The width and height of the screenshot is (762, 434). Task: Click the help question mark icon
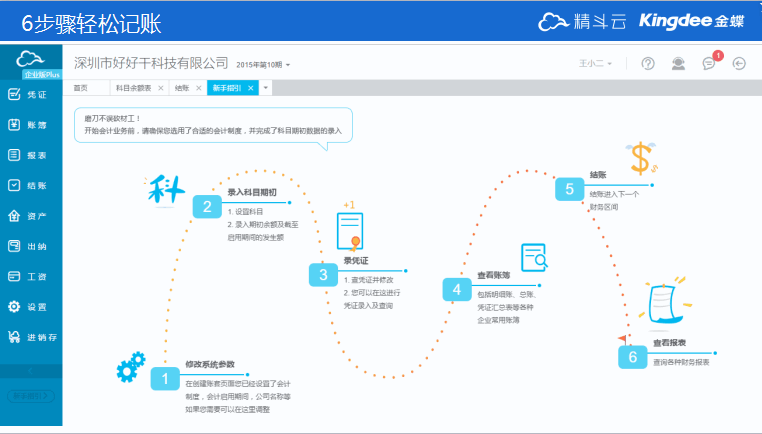click(648, 64)
